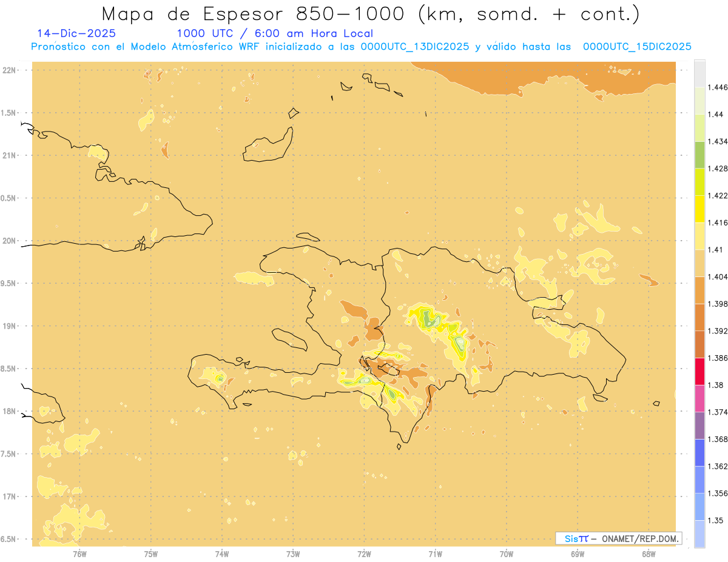Click the '75W' longitude label
This screenshot has height=562, width=728.
coord(151,554)
